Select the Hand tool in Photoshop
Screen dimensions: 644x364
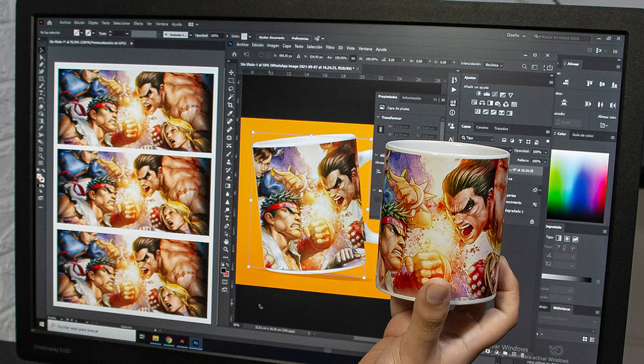[x=226, y=242]
